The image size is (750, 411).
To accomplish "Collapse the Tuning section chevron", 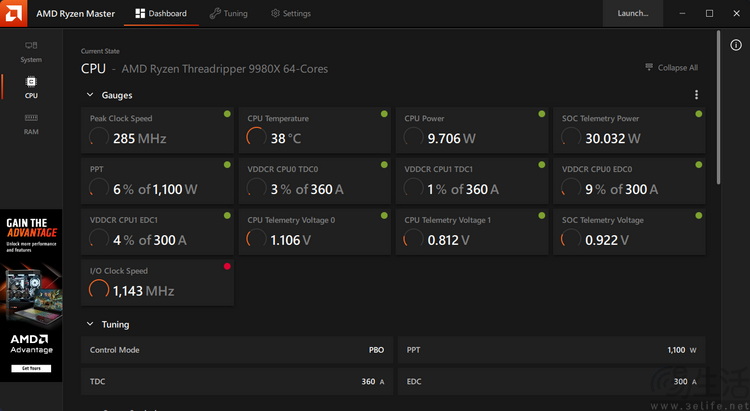I will (x=90, y=324).
